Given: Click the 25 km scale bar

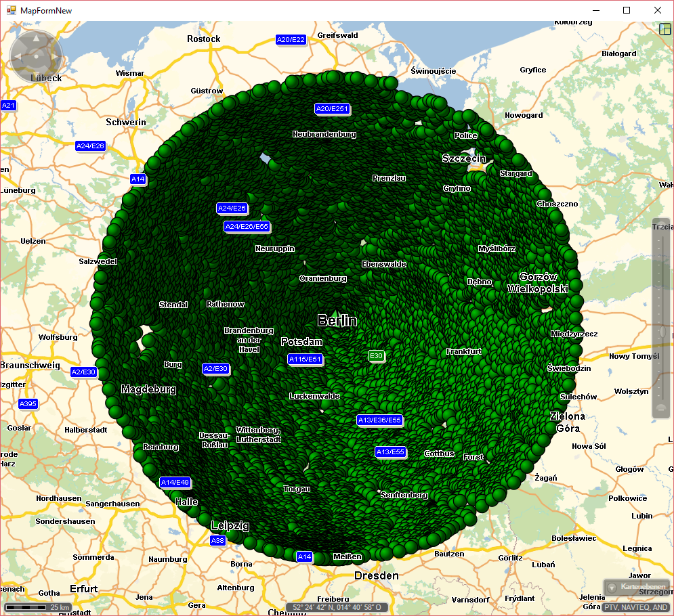Looking at the screenshot, I should click(38, 607).
